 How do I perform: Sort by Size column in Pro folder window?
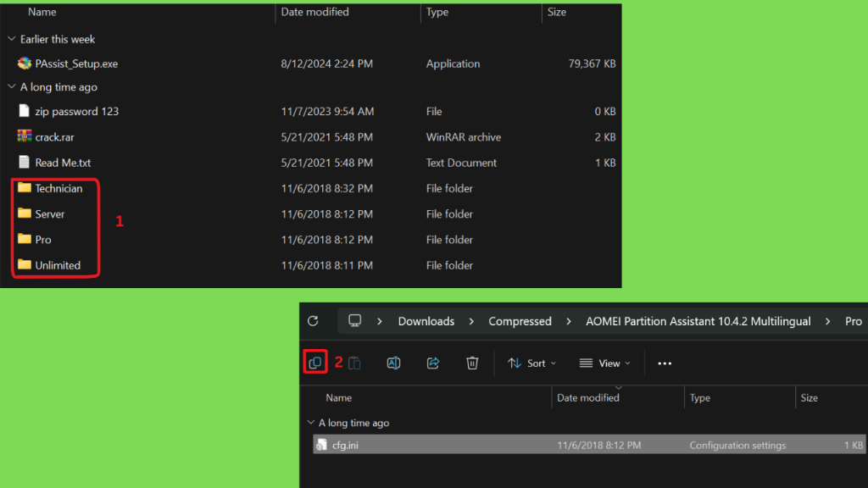click(x=809, y=398)
